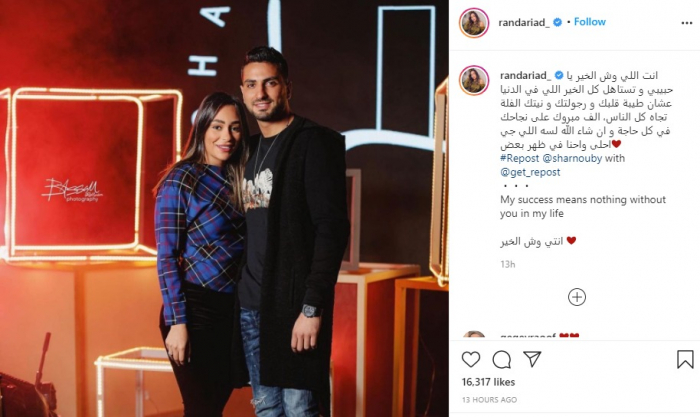Viewport: 700px width, 417px height.
Task: Follow the randariad_ account
Action: 590,22
